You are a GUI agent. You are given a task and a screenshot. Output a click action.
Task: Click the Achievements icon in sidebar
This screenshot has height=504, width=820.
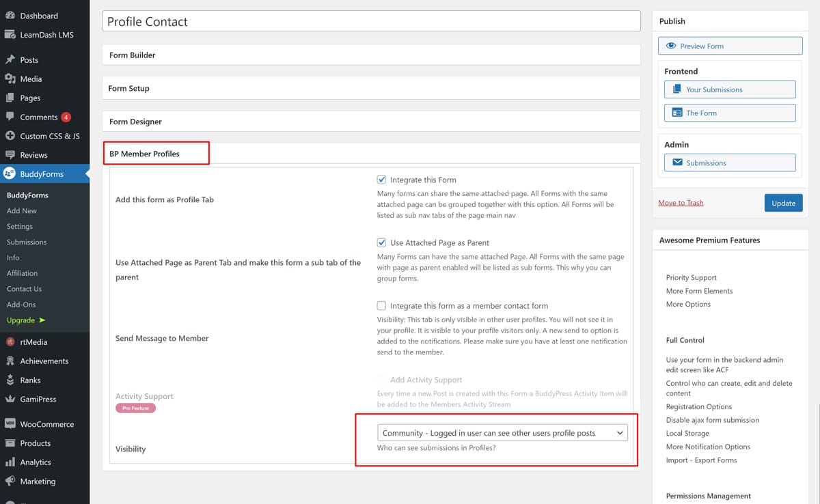pos(10,361)
